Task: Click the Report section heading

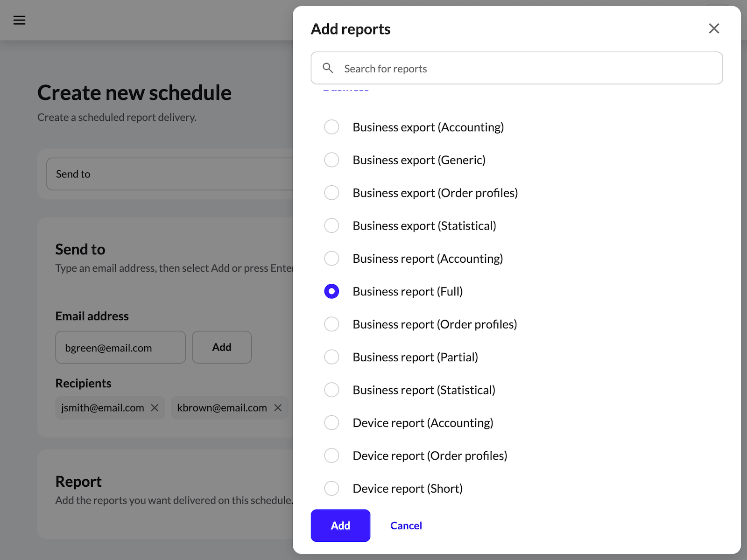Action: (78, 482)
